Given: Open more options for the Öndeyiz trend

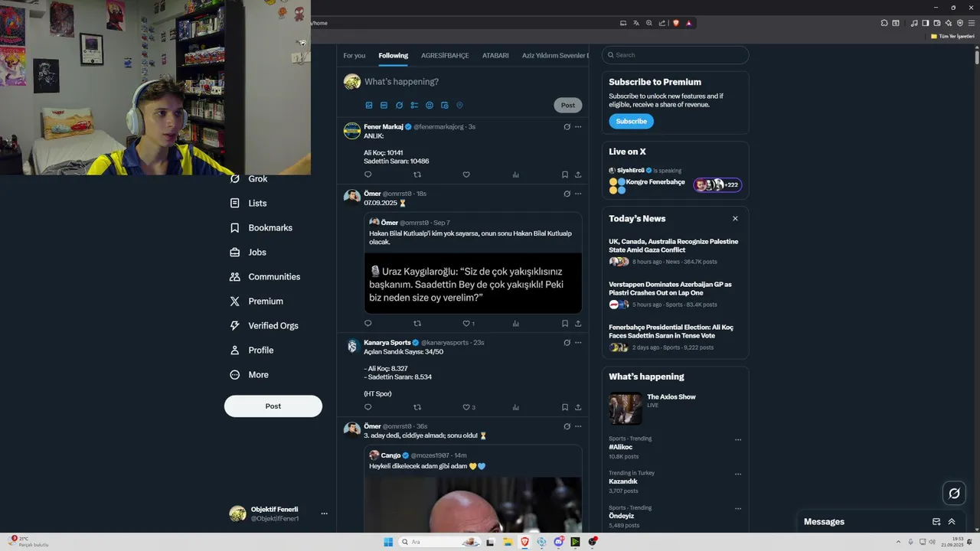Looking at the screenshot, I should click(738, 509).
